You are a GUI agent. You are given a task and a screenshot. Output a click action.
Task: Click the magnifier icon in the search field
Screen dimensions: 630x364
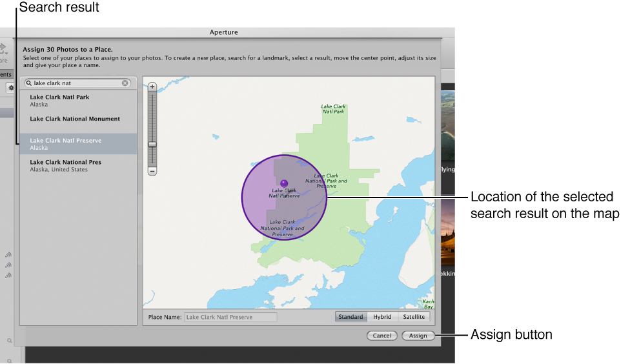point(29,83)
